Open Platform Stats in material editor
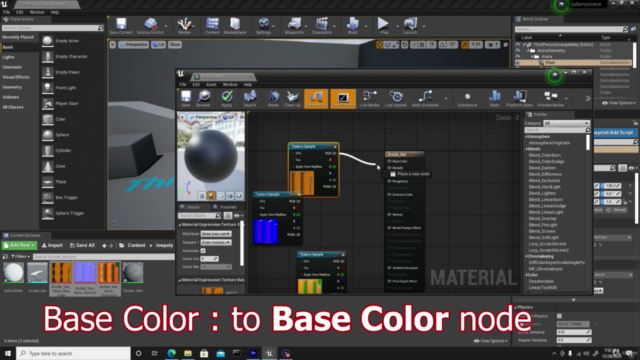 click(x=519, y=99)
